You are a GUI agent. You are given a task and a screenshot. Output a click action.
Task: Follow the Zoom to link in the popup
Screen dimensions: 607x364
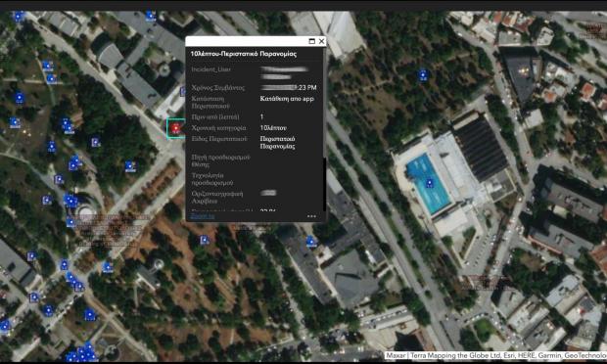(203, 216)
